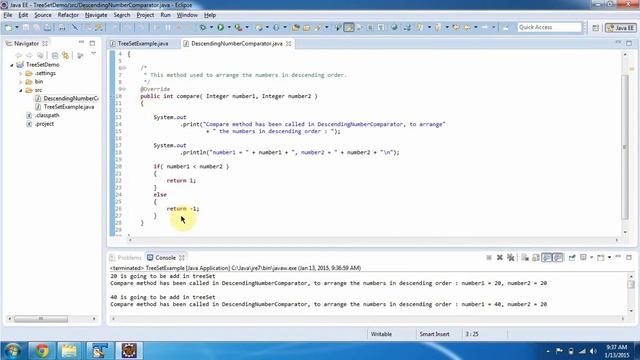
Task: Toggle Show Console on standard output
Action: click(x=547, y=258)
